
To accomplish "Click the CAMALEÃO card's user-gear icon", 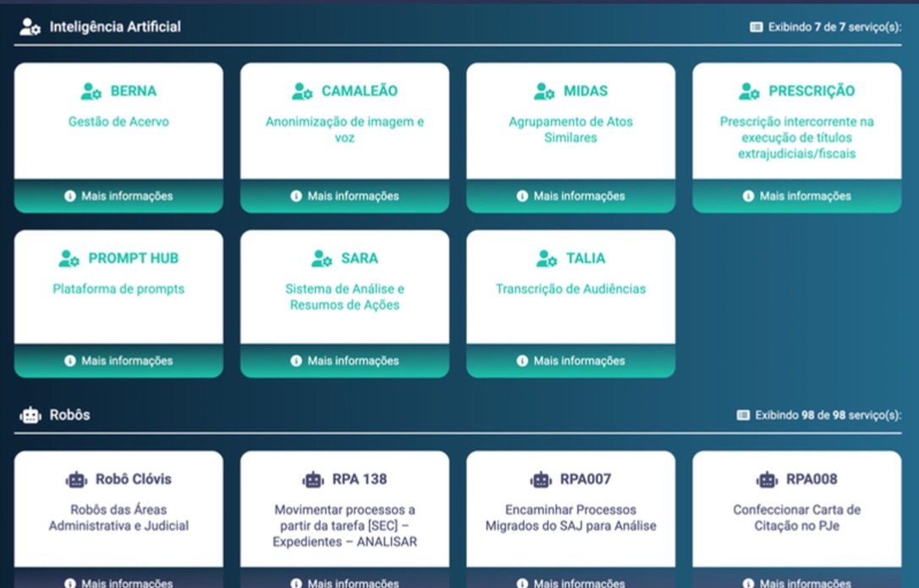I will click(x=302, y=91).
